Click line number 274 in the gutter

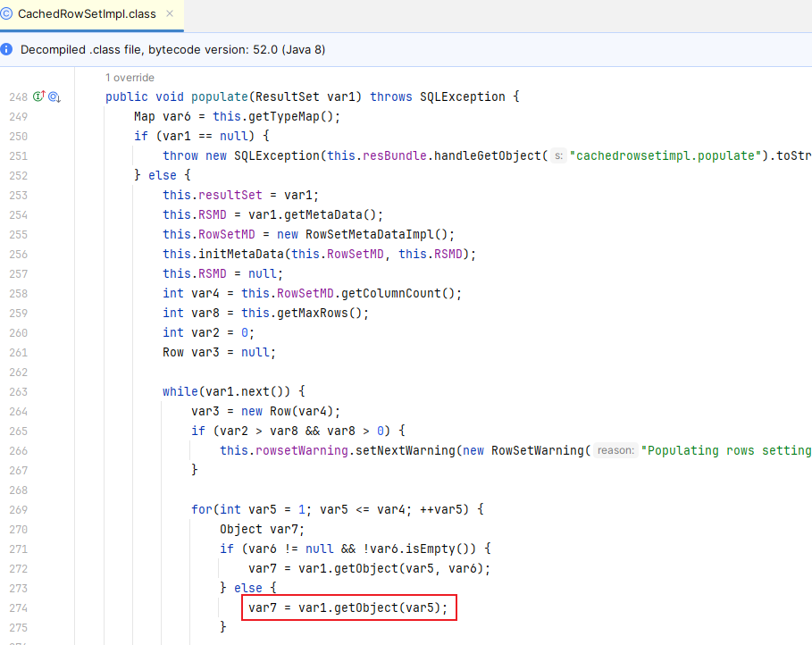18,607
